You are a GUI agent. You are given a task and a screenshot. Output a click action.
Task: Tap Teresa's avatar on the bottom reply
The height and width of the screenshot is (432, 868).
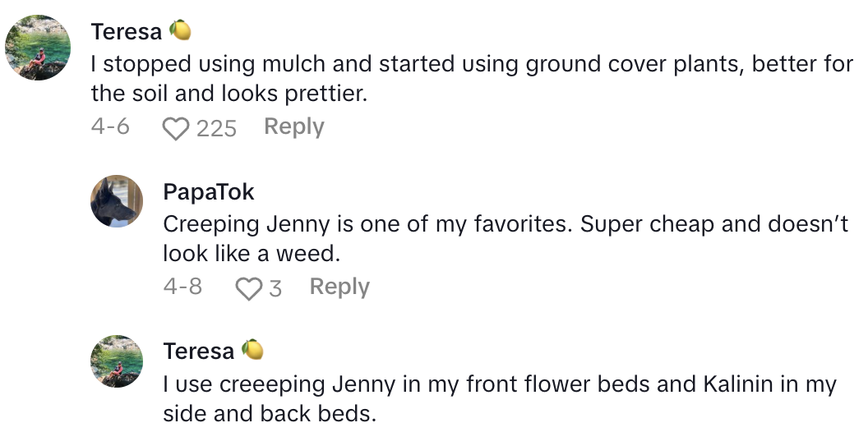click(117, 361)
